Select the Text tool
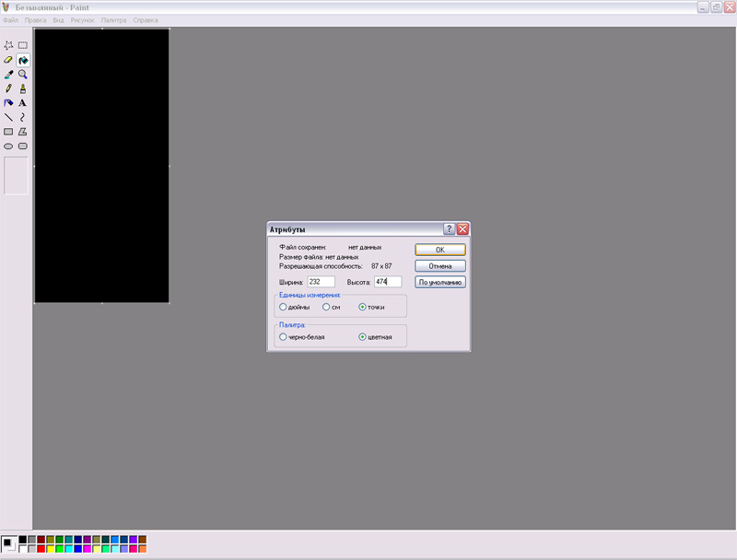 (23, 103)
